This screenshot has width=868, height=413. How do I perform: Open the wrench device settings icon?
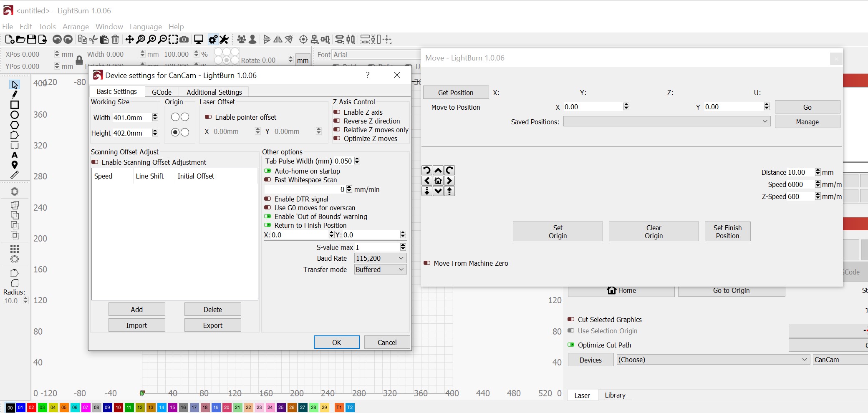(224, 40)
